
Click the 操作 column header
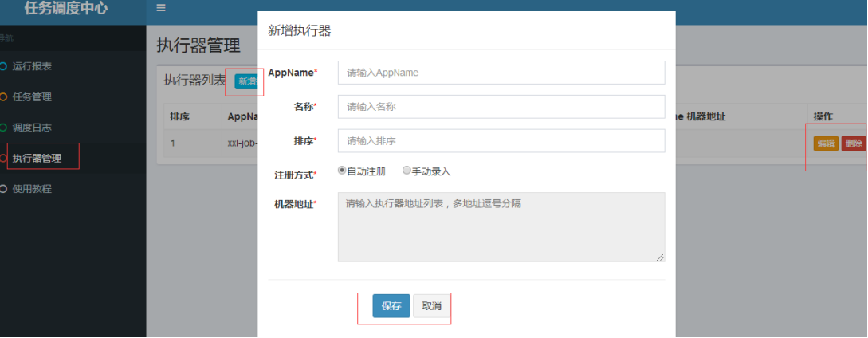[x=823, y=116]
